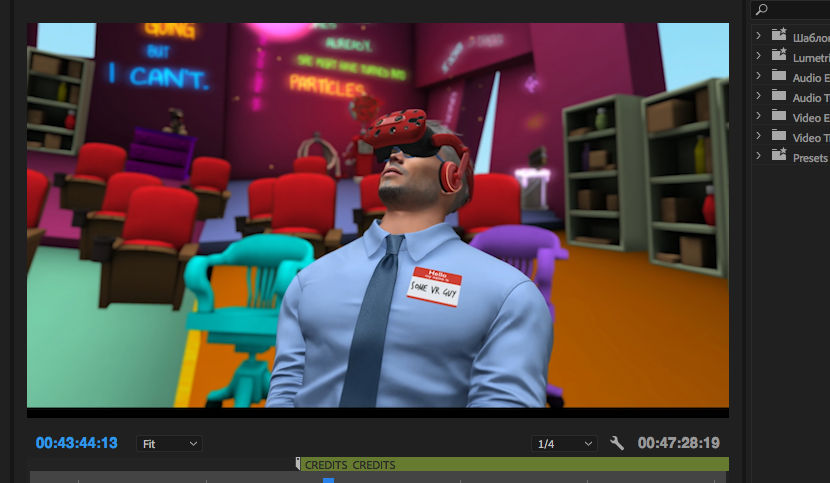Expand the Audio Transitions folder chevron
This screenshot has width=830, height=483.
tap(759, 96)
